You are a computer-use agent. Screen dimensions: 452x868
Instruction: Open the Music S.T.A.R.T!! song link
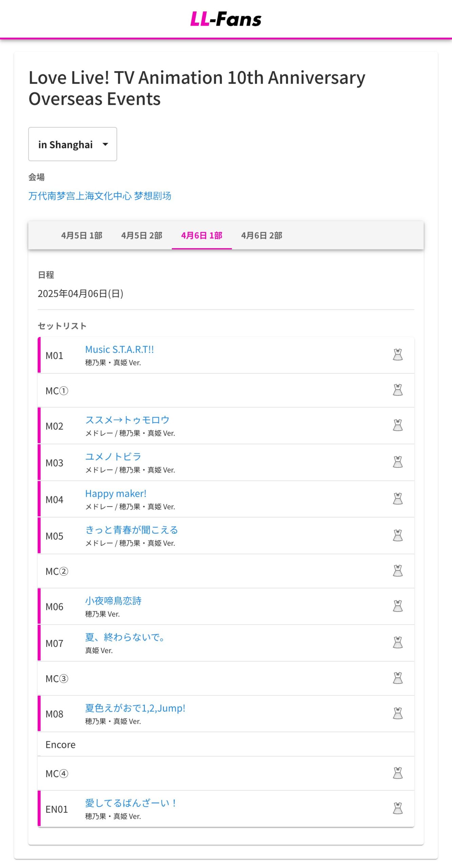tap(119, 349)
